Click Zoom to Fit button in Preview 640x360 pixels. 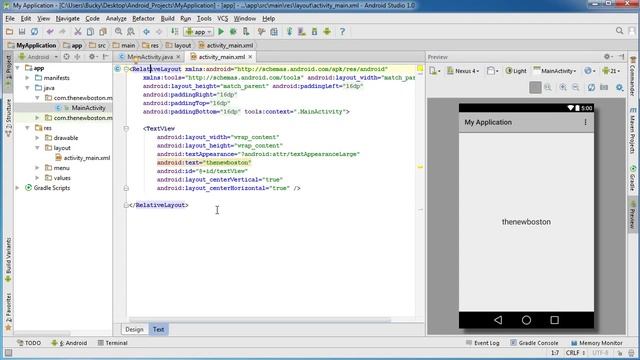(x=535, y=87)
